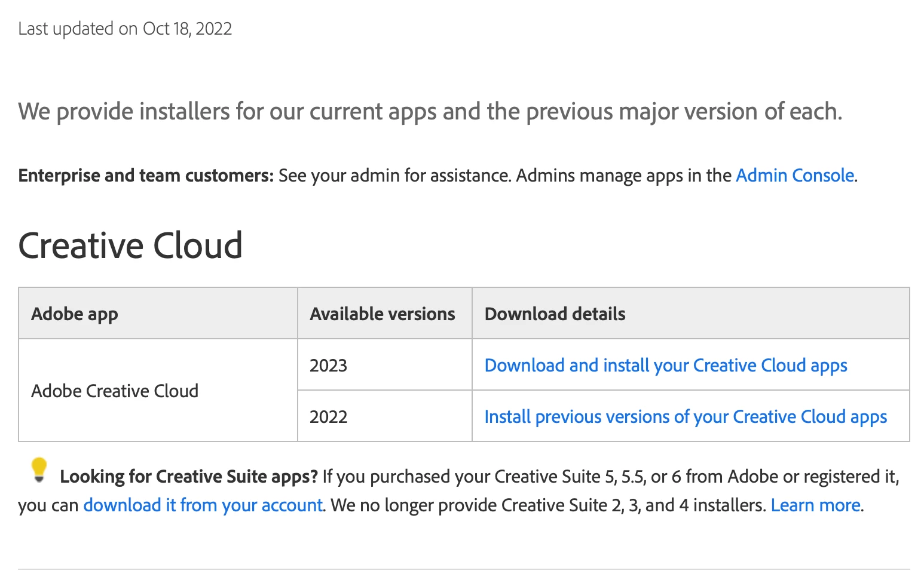This screenshot has height=583, width=924.
Task: Click 'Download and install your Creative Cloud apps'
Action: 665,366
